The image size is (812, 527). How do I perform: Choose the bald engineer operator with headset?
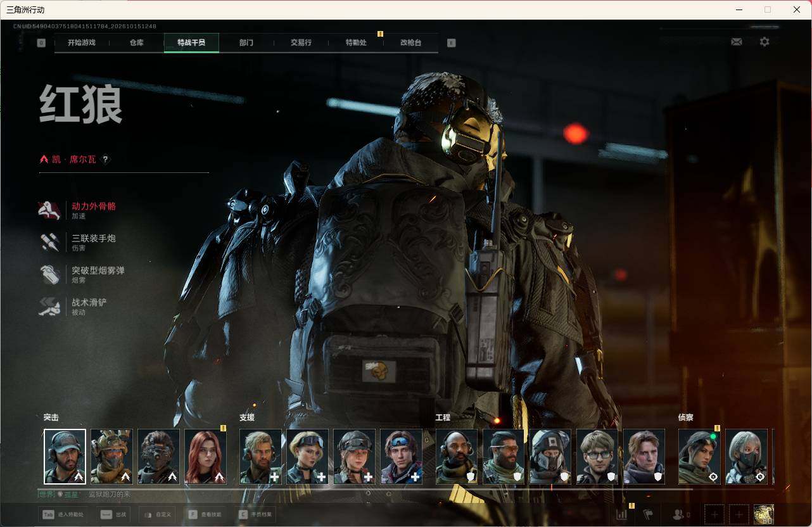coord(457,457)
